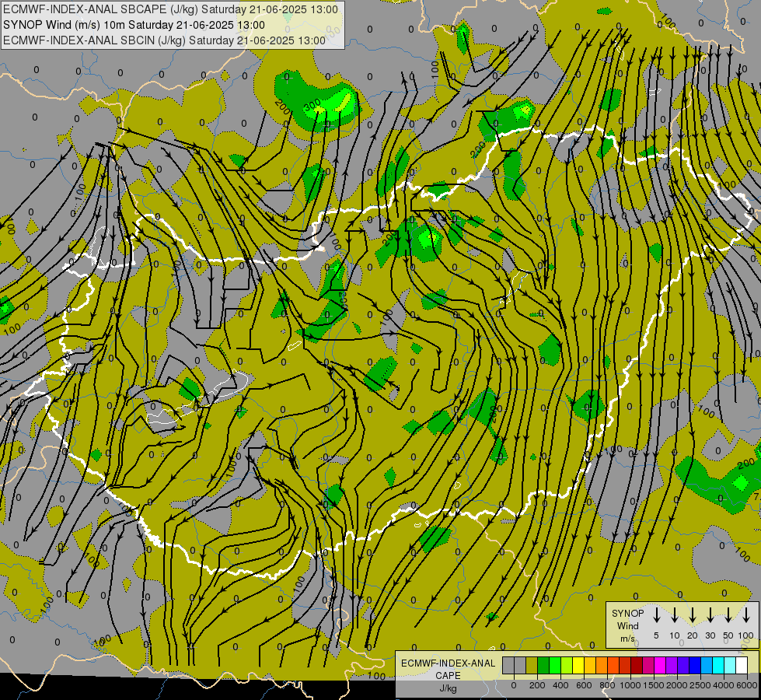Click the Wind label in wind legend
The width and height of the screenshot is (761, 700).
[x=627, y=625]
